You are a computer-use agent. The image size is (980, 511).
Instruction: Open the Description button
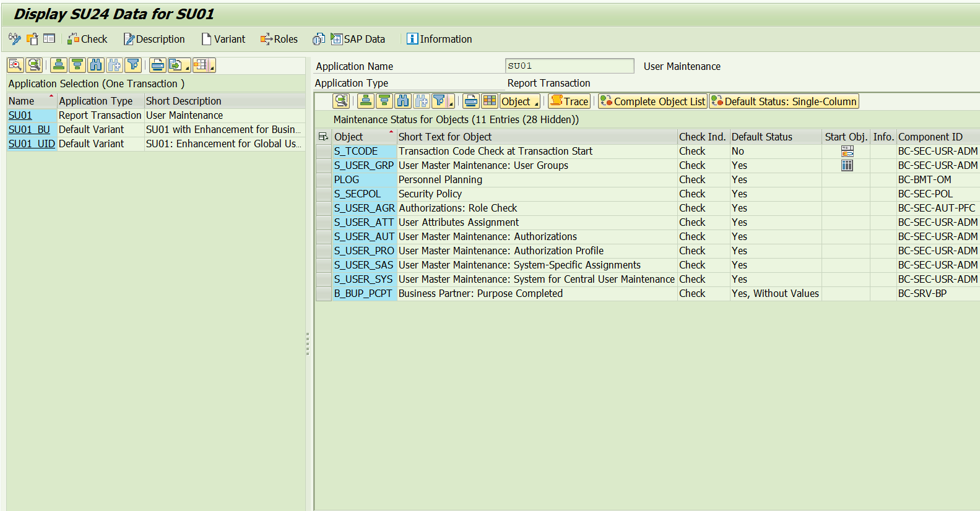[x=154, y=39]
